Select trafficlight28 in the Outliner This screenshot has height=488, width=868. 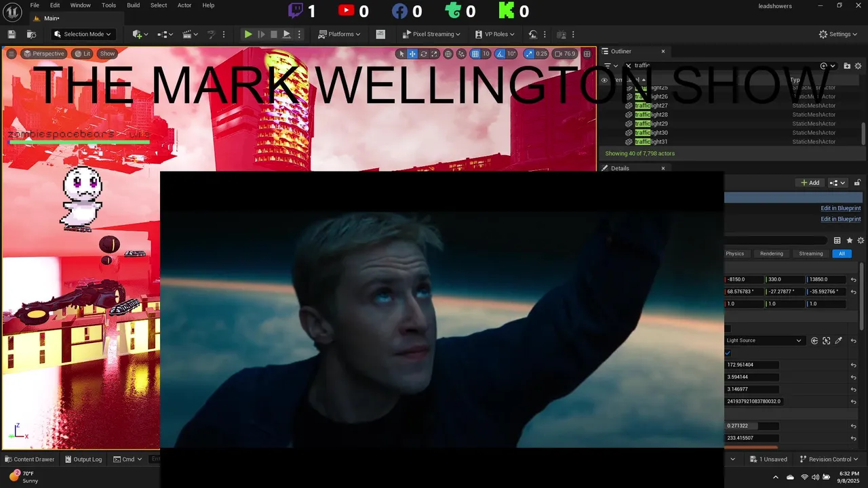point(651,115)
